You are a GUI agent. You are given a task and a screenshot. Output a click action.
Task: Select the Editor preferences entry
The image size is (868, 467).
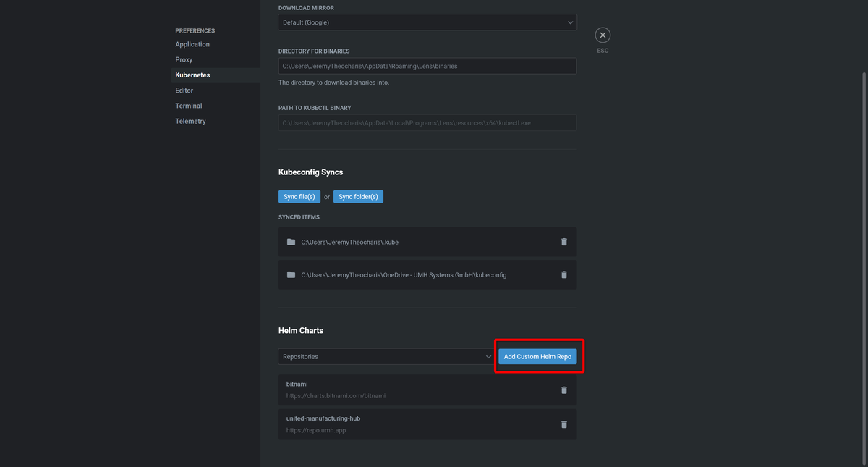183,90
